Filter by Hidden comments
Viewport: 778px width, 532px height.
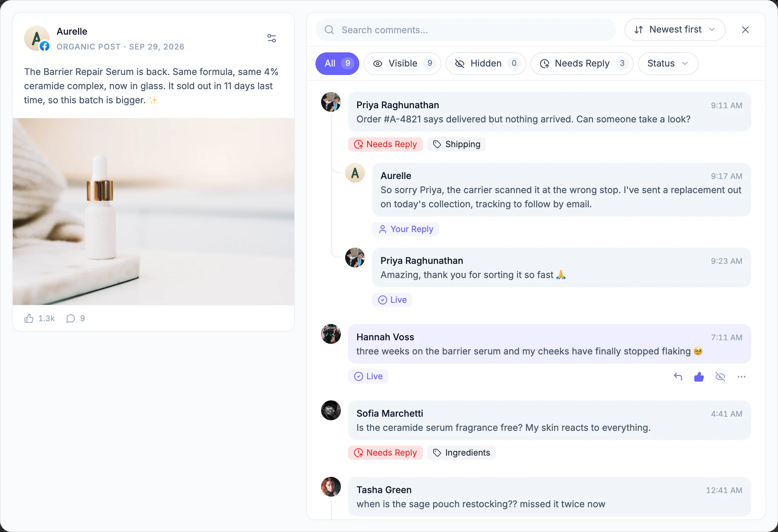(486, 64)
